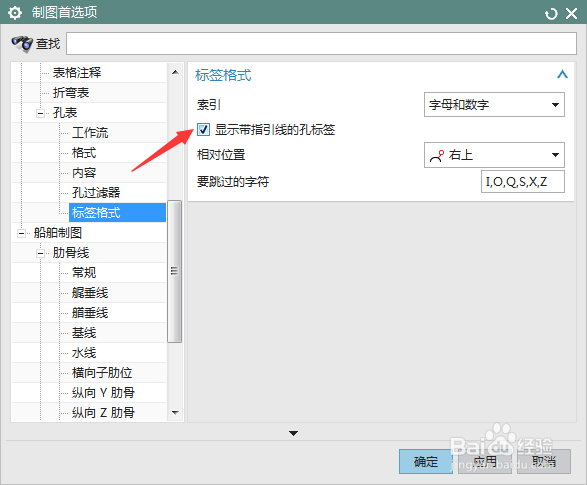Click the 确定 button

(x=426, y=461)
